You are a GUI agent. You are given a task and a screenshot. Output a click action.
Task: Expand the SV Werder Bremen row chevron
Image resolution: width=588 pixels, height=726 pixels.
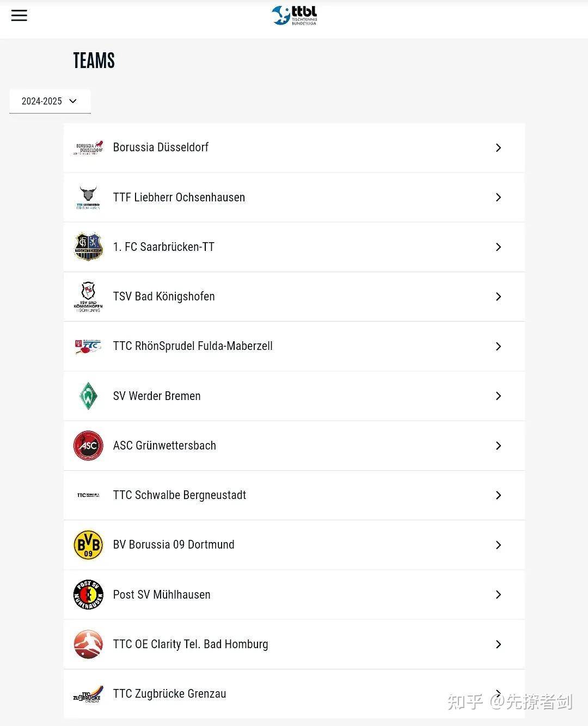click(x=498, y=396)
